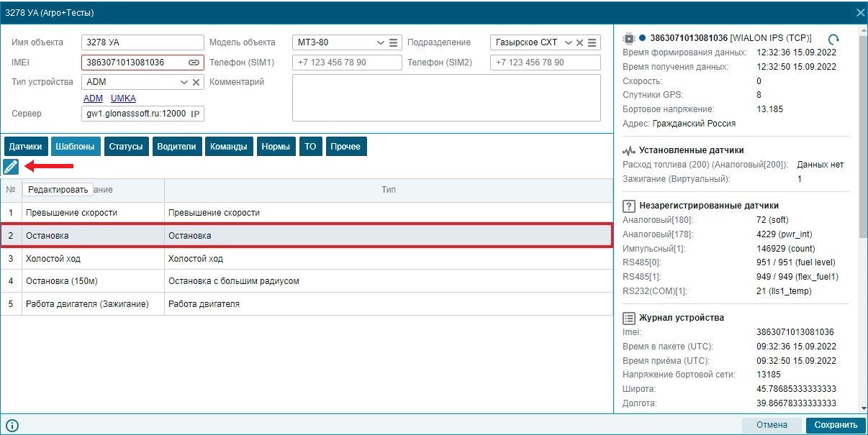Viewport: 868px width, 435px height.
Task: Expand the Тип устройства dropdown
Action: (x=184, y=82)
